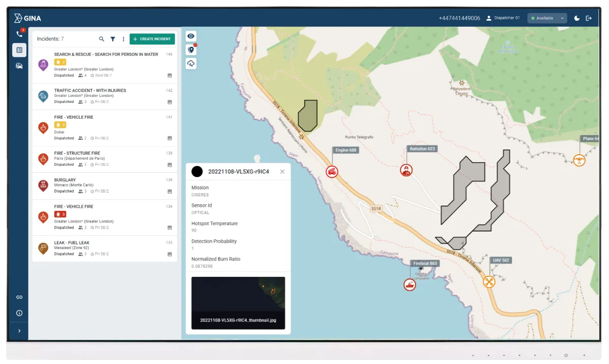
Task: Toggle map layer visibility eye icon
Action: [191, 36]
